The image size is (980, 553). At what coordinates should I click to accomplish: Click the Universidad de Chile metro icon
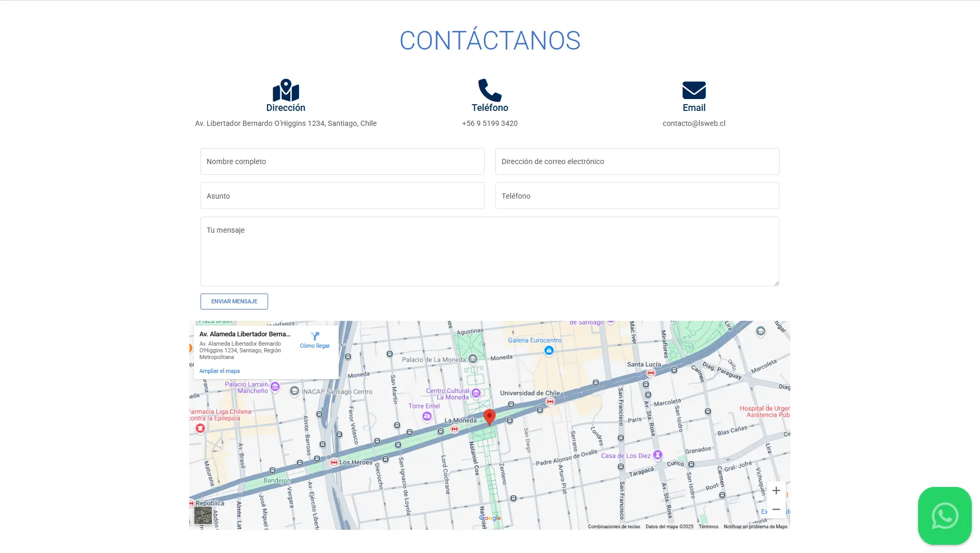tap(551, 400)
